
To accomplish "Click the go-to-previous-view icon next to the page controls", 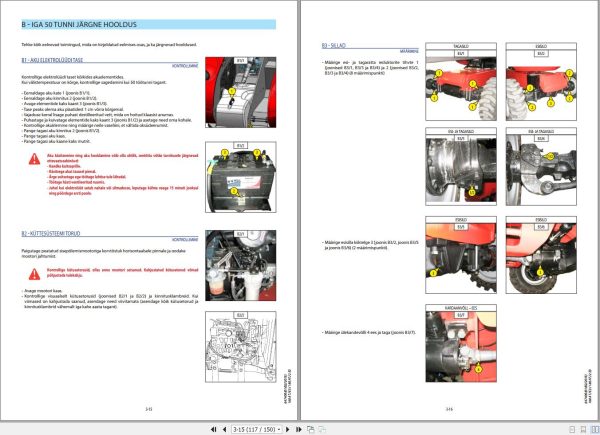I will [311, 430].
